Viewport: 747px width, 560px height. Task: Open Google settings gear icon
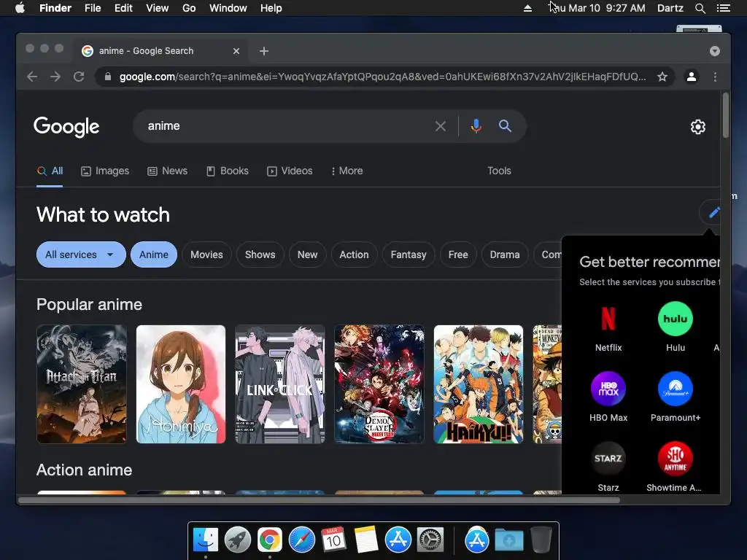698,127
